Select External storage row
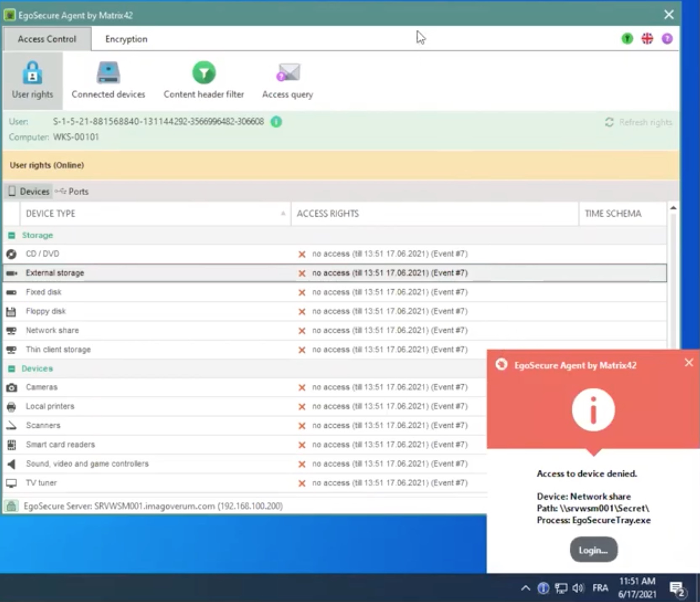The image size is (700, 602). click(x=335, y=273)
